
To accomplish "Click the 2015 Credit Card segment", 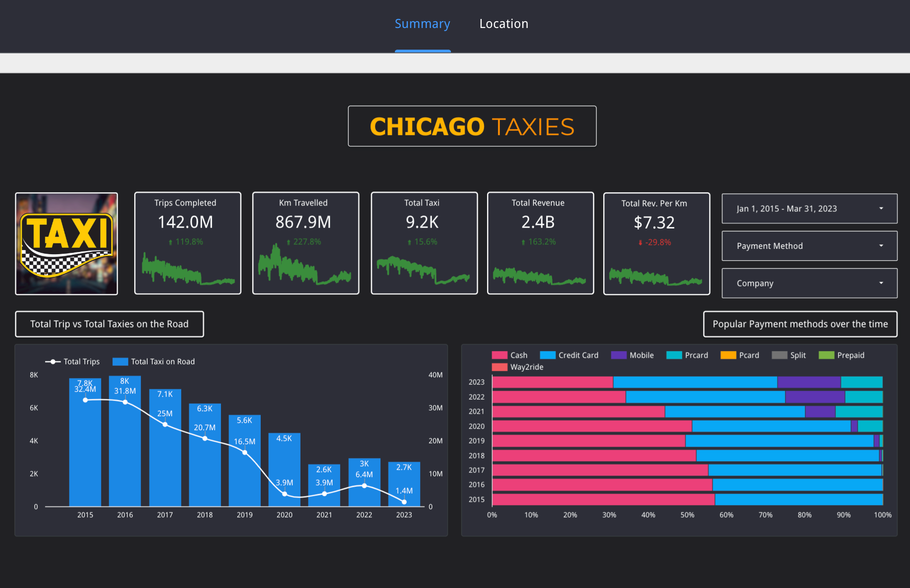I will tap(799, 499).
